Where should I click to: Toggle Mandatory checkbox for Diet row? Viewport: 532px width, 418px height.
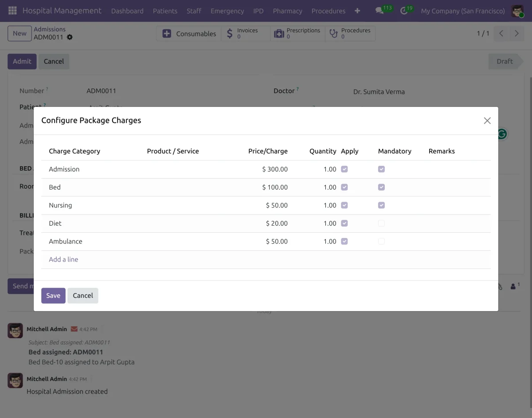381,223
